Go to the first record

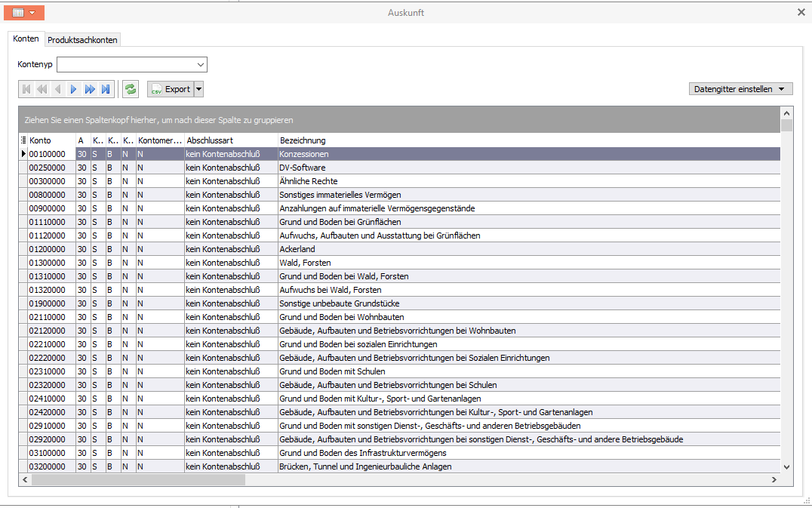tap(26, 89)
